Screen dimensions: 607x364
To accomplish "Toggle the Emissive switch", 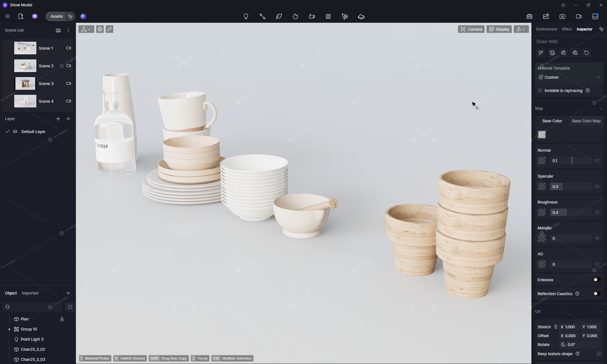I will pos(597,280).
